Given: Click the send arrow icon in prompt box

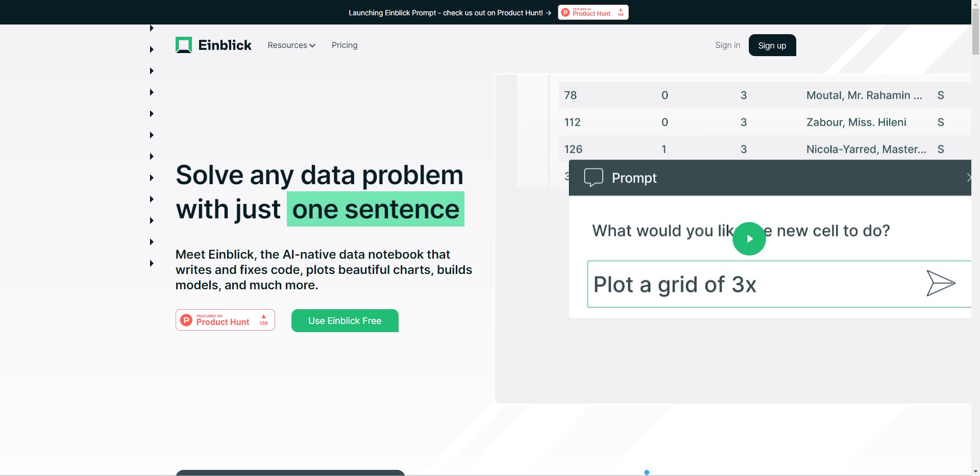Looking at the screenshot, I should (x=941, y=283).
